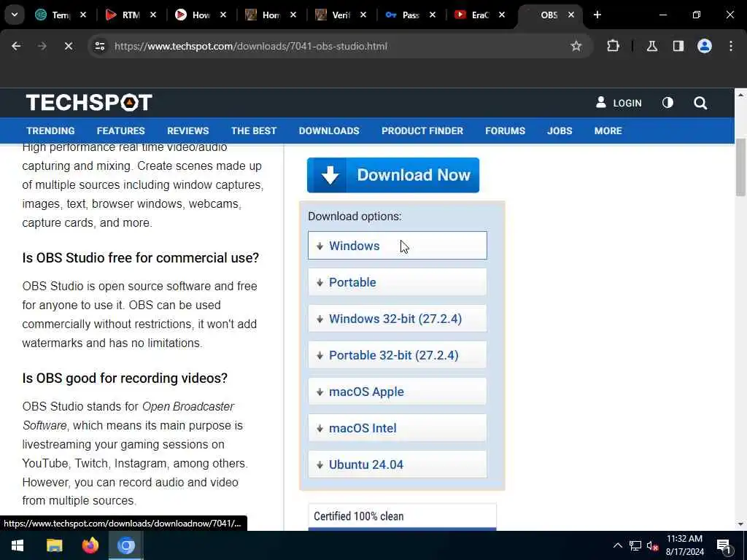Stop loading the page

pos(68,46)
